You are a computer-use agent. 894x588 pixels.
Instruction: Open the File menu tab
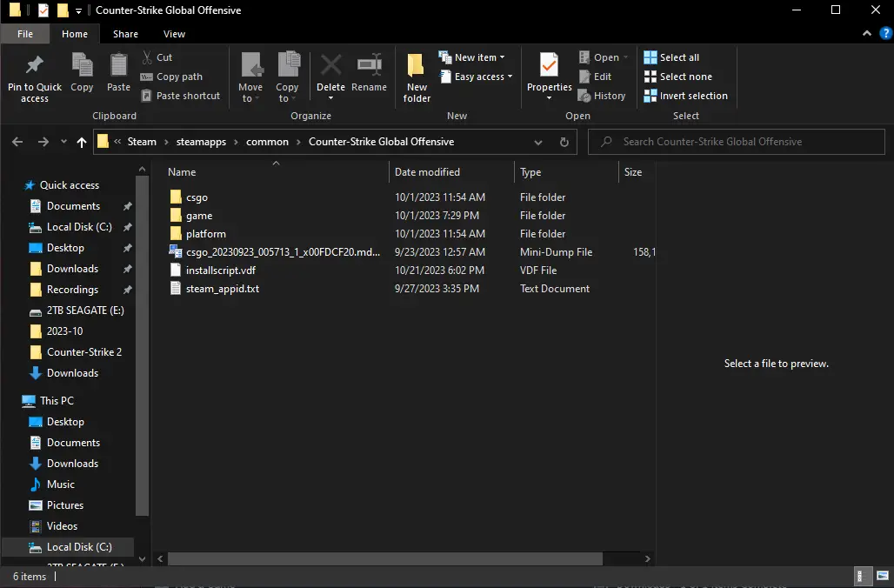(x=25, y=34)
